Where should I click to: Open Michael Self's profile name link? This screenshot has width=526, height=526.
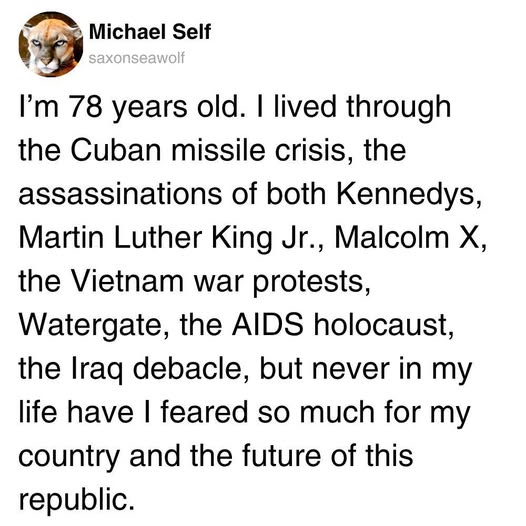coord(150,32)
